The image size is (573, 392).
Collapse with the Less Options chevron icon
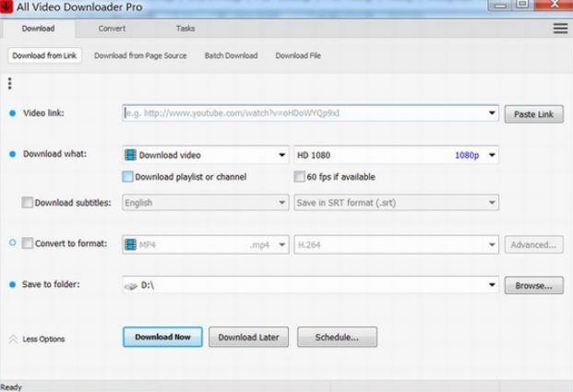(x=13, y=339)
